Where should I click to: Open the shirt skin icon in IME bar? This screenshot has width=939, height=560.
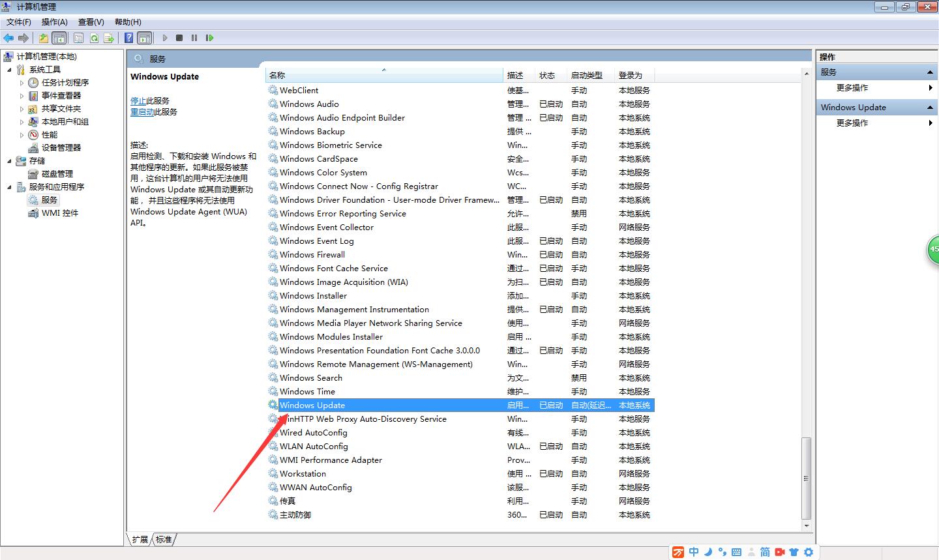click(x=794, y=552)
